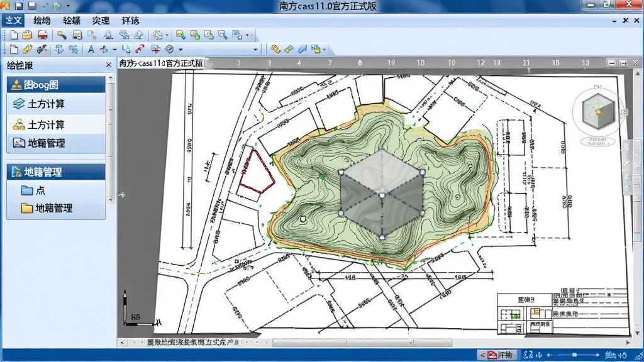Open the dropdown arrow beside the layers icon
Screen dimensions: 644x362
(x=167, y=35)
